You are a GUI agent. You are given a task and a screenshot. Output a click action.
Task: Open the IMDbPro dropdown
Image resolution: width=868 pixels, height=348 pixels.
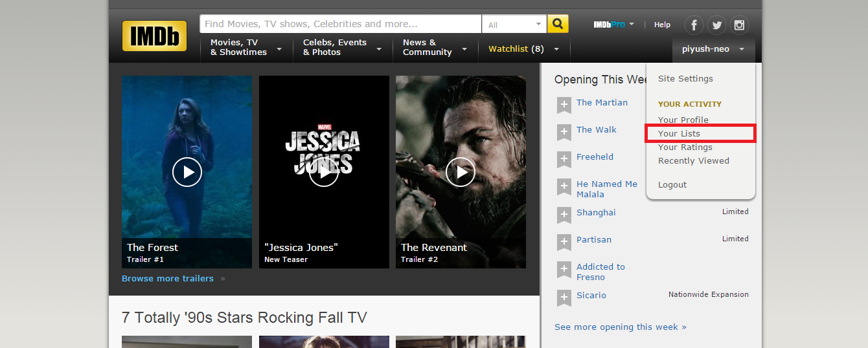[x=614, y=25]
